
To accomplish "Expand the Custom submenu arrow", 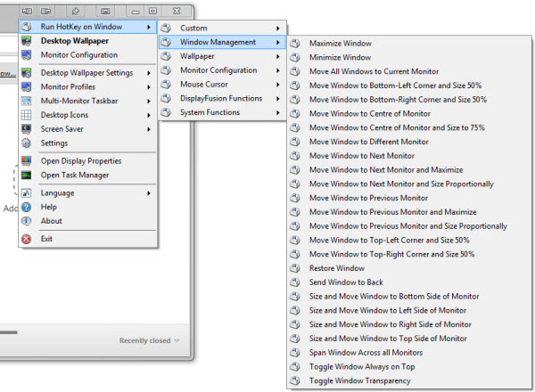I will pyautogui.click(x=278, y=29).
